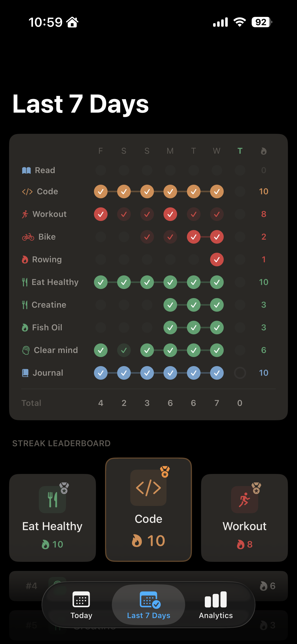Viewport: 297px width, 644px height.
Task: Select the Journal book icon
Action: point(25,373)
